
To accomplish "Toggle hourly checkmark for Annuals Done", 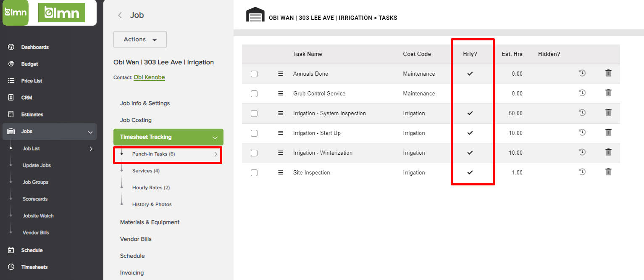I will pyautogui.click(x=470, y=74).
